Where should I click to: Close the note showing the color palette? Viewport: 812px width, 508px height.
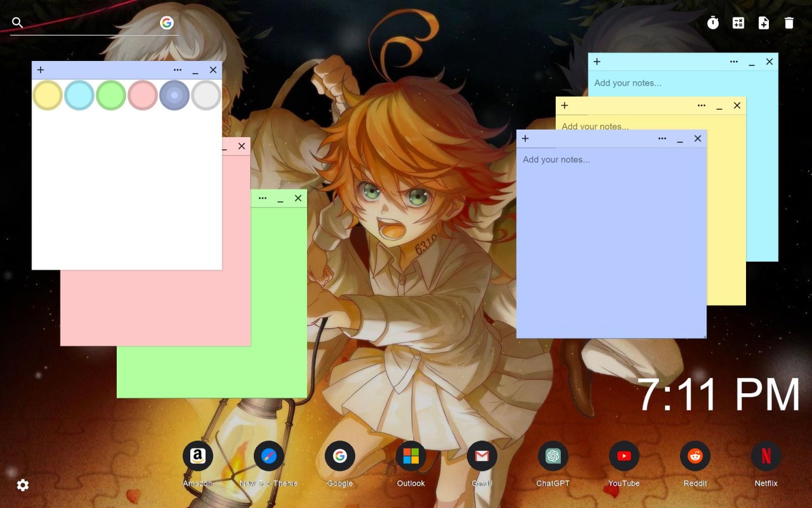213,70
